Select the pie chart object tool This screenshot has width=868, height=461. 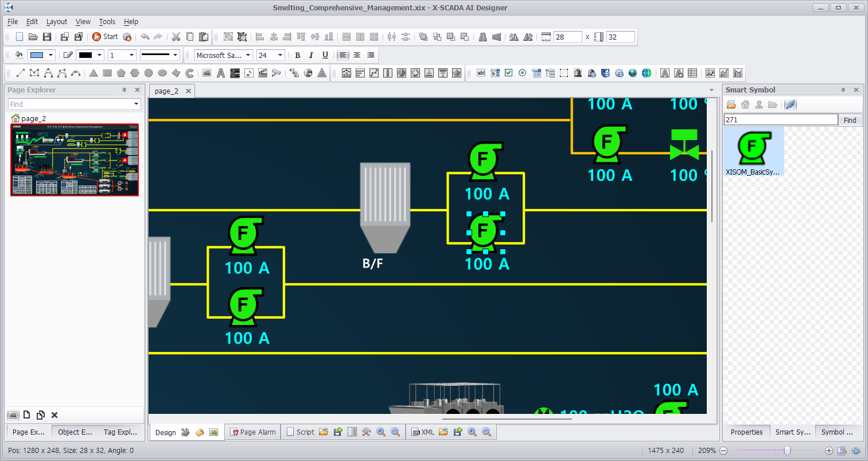pyautogui.click(x=308, y=73)
